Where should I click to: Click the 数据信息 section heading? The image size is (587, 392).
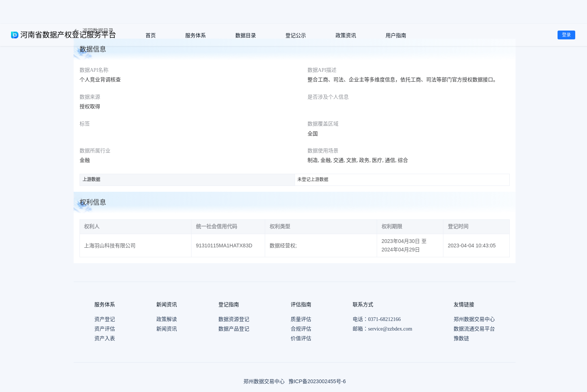(x=93, y=49)
